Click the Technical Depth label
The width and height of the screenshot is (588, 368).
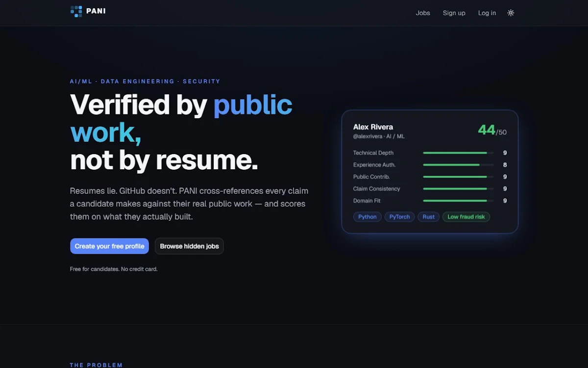coord(373,153)
